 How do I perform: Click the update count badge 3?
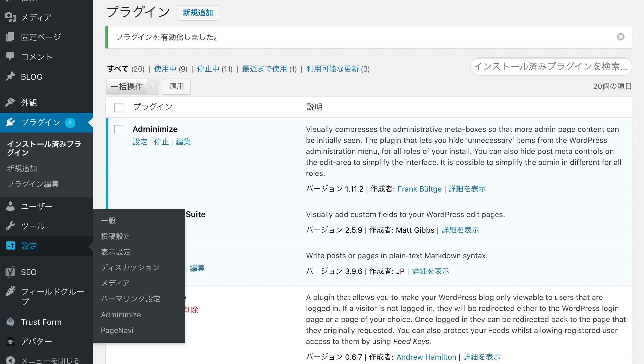[x=70, y=123]
